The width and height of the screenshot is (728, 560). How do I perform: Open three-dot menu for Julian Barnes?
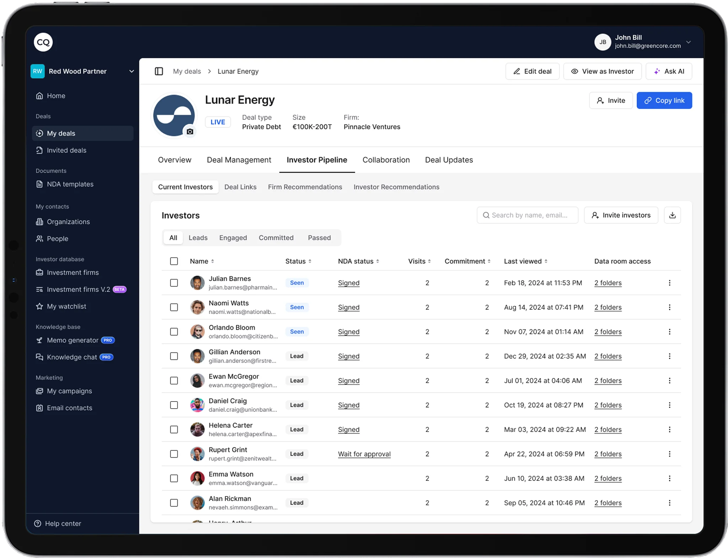click(669, 283)
